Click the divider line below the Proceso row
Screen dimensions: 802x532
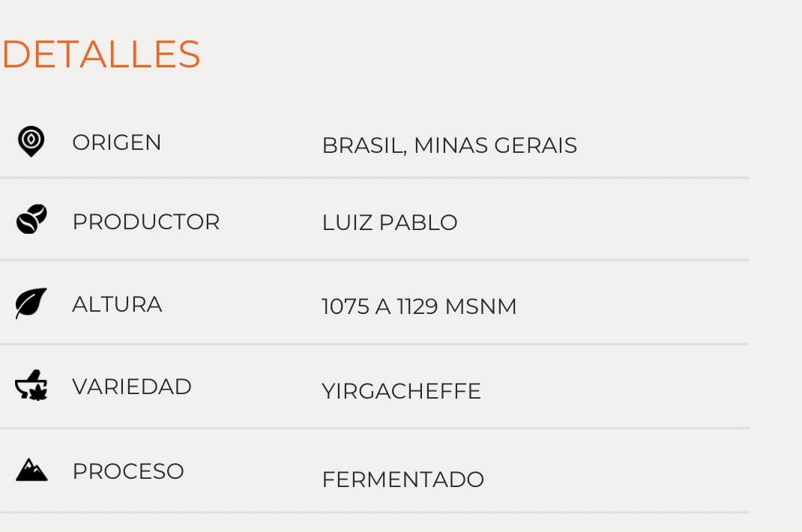(x=375, y=512)
